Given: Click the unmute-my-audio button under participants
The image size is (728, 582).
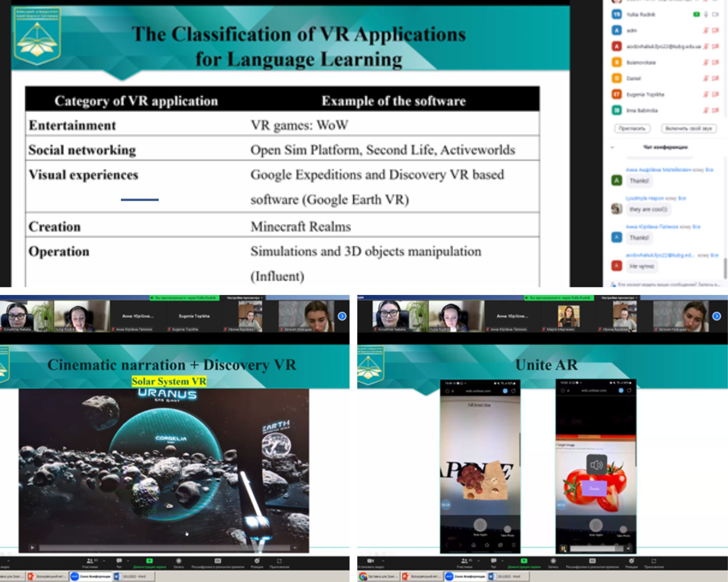Looking at the screenshot, I should (x=689, y=128).
